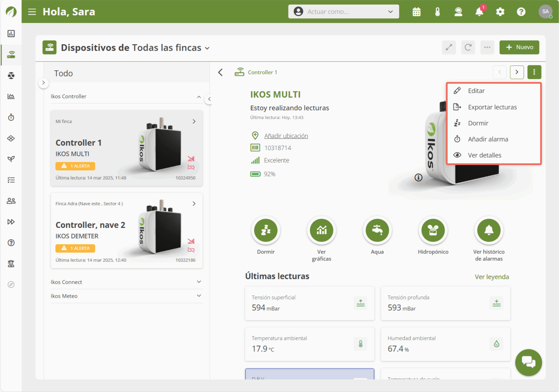The image size is (559, 392).
Task: Click the Añadir ubicación link
Action: tap(286, 136)
